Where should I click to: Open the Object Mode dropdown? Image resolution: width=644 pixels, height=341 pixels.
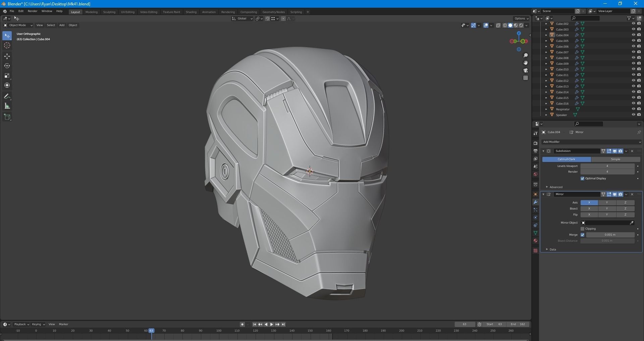point(18,25)
